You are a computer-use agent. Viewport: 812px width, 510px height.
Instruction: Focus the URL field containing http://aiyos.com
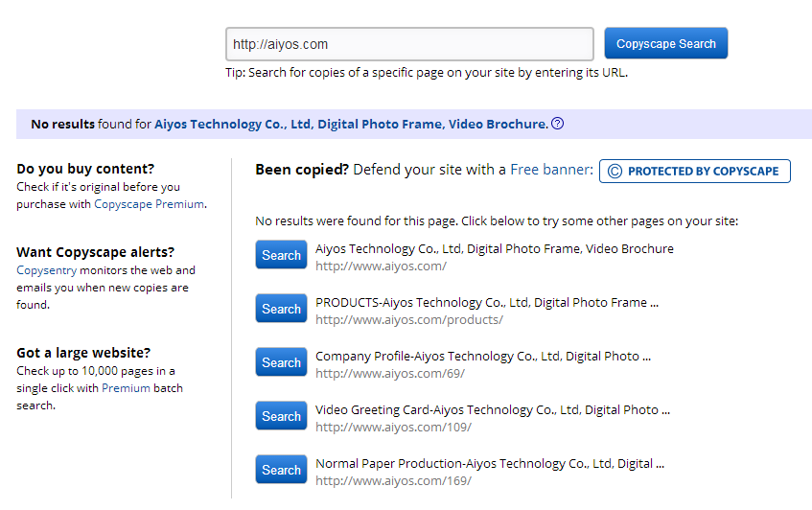click(x=409, y=44)
